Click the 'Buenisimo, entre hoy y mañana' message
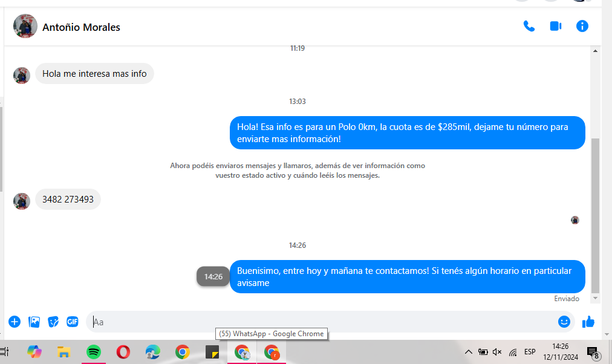This screenshot has height=364, width=612. pos(407,276)
